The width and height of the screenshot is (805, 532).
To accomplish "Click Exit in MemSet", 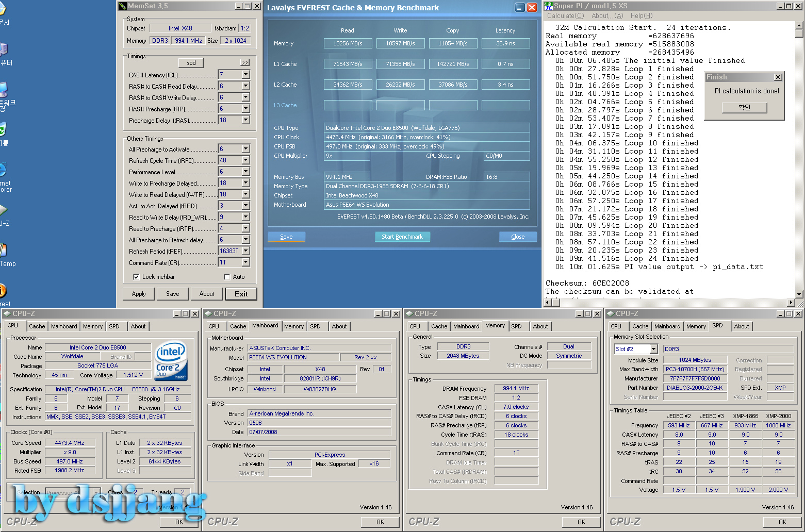I will 241,294.
